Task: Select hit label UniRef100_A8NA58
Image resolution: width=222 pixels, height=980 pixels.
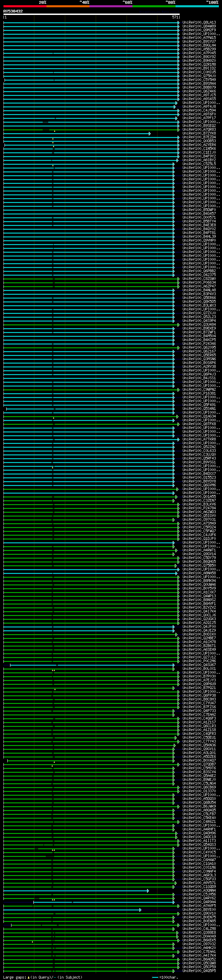Action: [199, 573]
